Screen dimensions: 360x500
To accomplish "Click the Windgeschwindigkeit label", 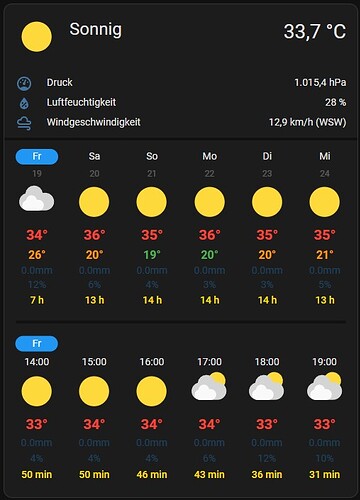I will (x=93, y=122).
